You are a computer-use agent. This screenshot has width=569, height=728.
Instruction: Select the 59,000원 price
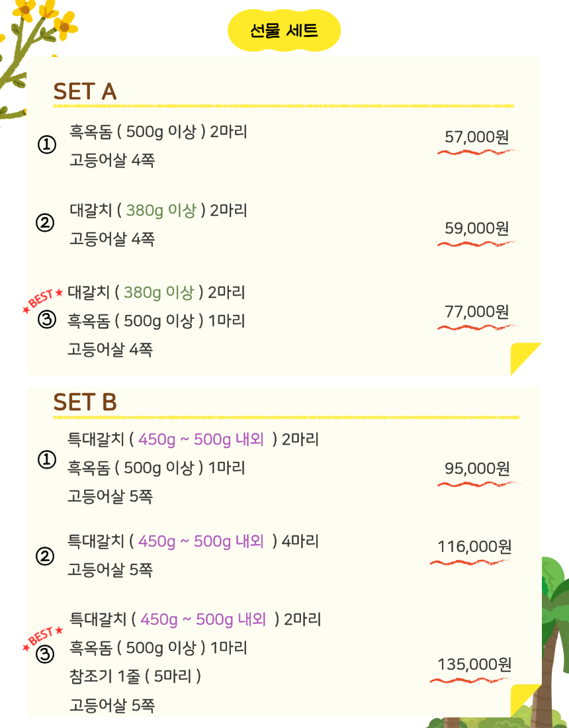[476, 228]
